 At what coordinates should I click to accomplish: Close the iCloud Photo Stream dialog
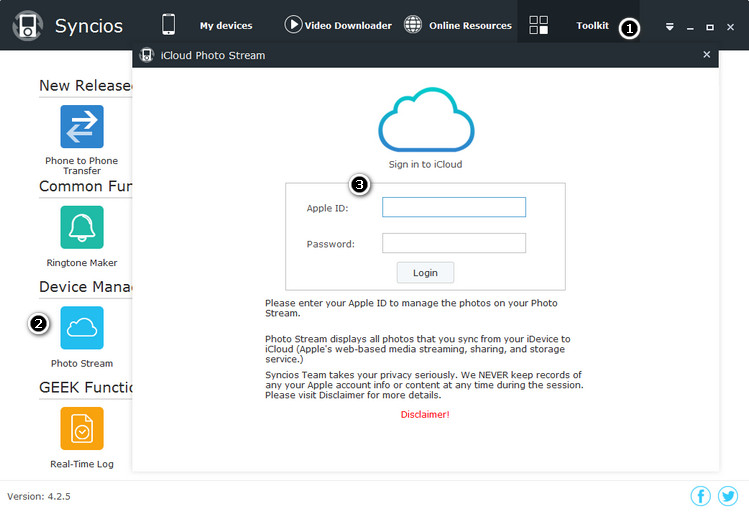coord(707,54)
